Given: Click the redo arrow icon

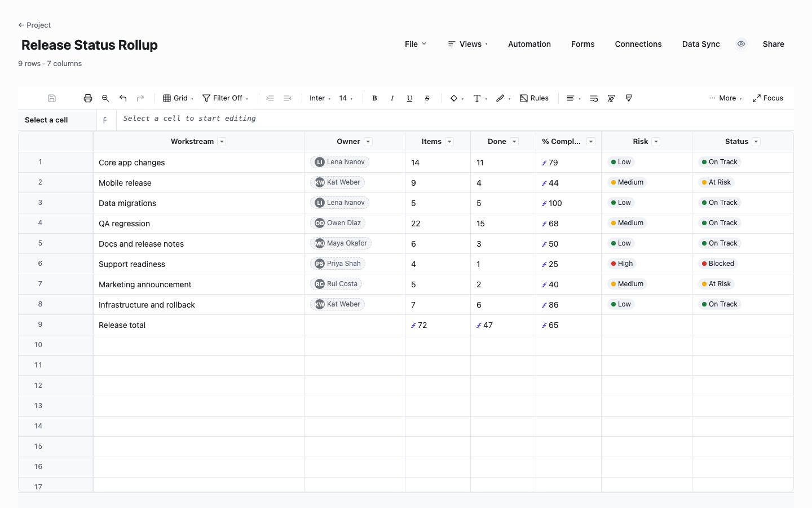Looking at the screenshot, I should [x=140, y=98].
